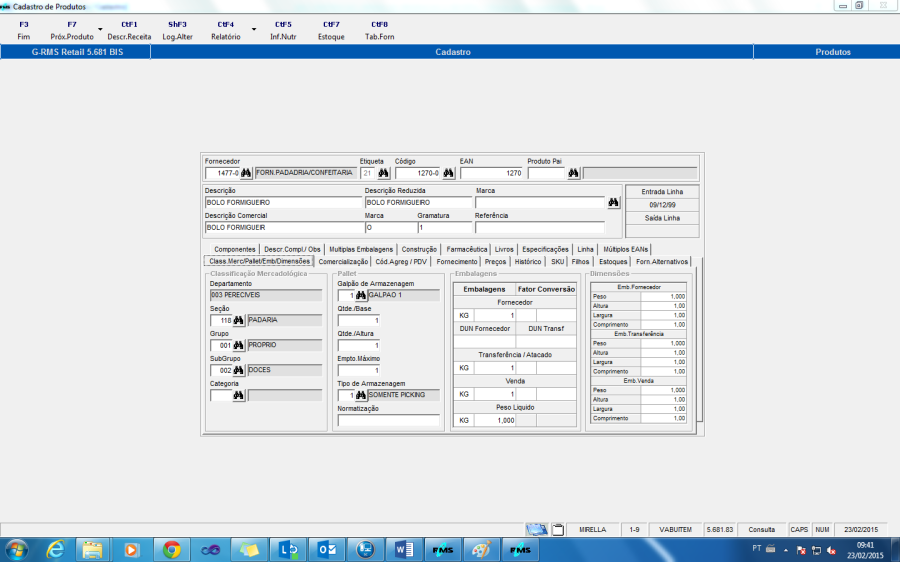The image size is (900, 562).
Task: Switch to the Livros tab
Action: click(504, 249)
